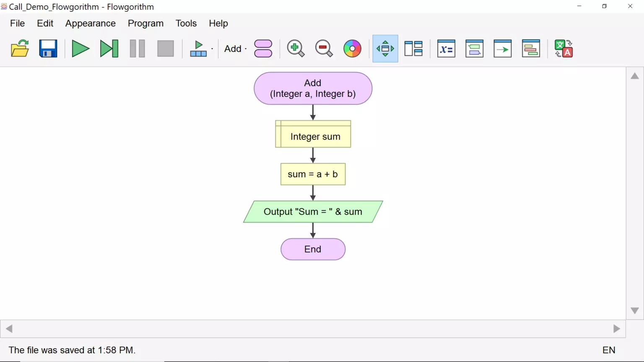Viewport: 644px width, 362px height.
Task: Zoom out with the magnifier minus icon
Action: (324, 49)
